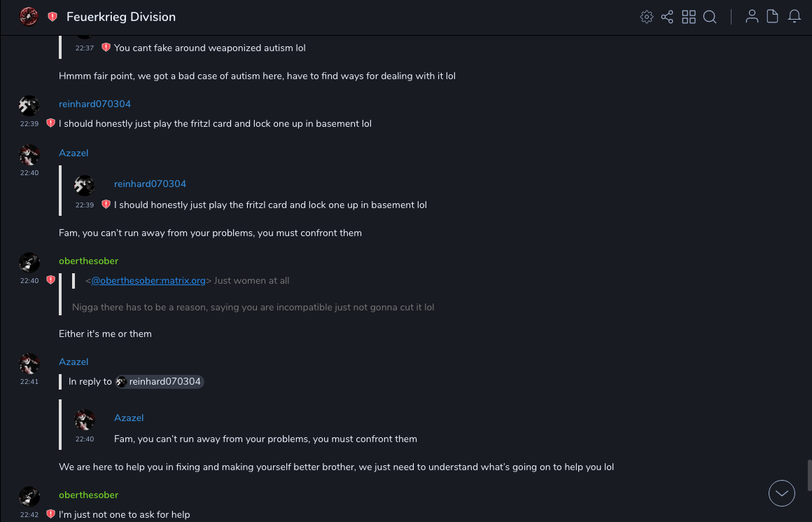The height and width of the screenshot is (522, 812).
Task: Show the room members list icon
Action: (752, 17)
